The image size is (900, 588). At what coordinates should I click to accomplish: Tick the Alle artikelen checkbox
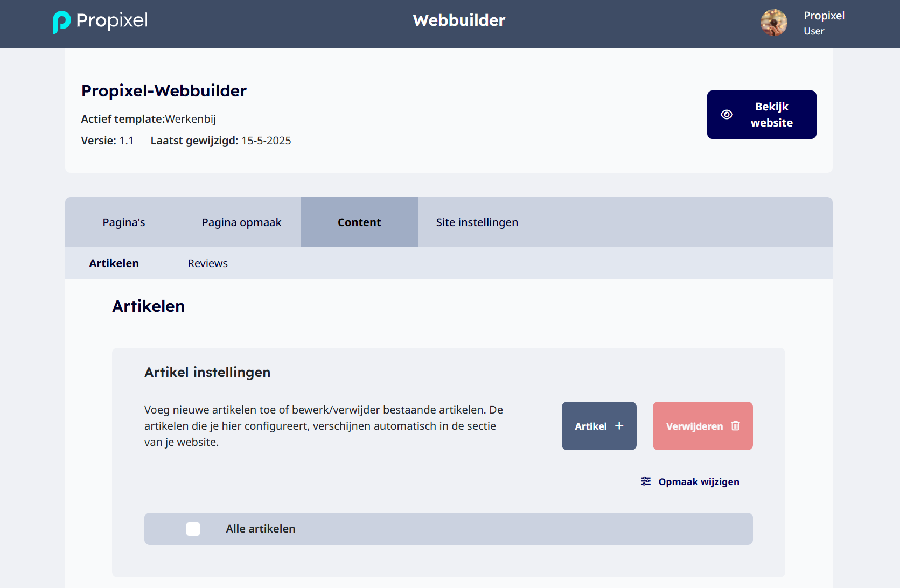point(193,529)
